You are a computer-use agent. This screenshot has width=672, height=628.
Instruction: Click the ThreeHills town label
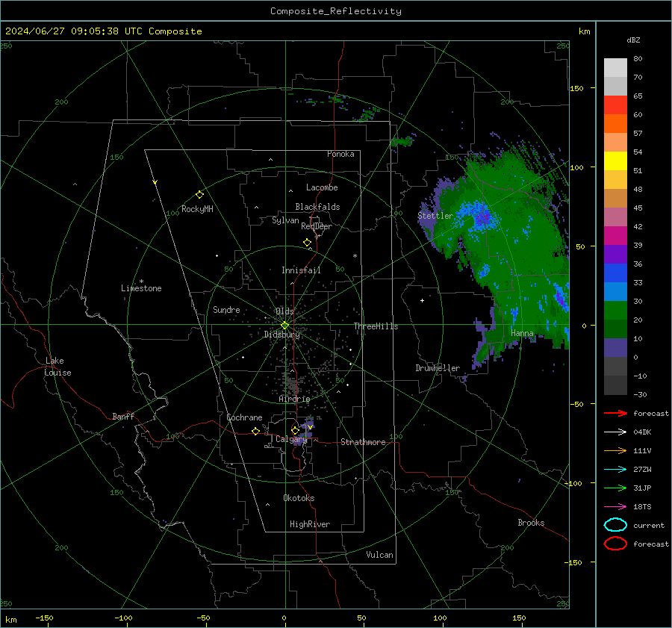[376, 326]
